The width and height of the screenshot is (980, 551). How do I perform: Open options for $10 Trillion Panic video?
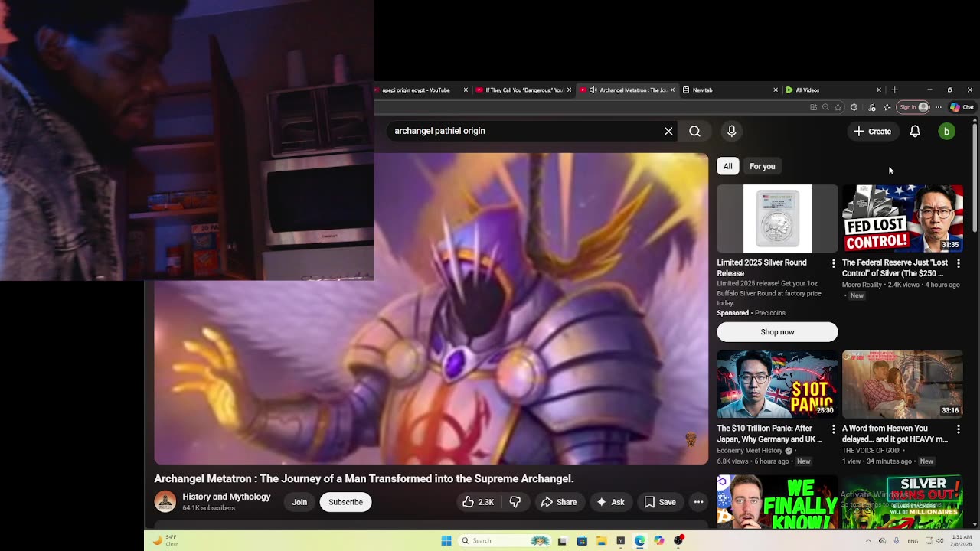(834, 429)
